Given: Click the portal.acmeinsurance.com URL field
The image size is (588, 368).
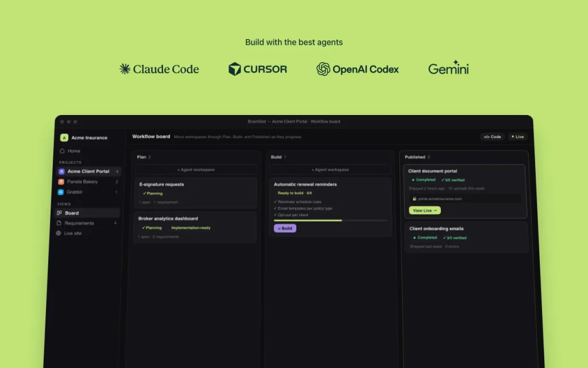Looking at the screenshot, I should point(465,198).
